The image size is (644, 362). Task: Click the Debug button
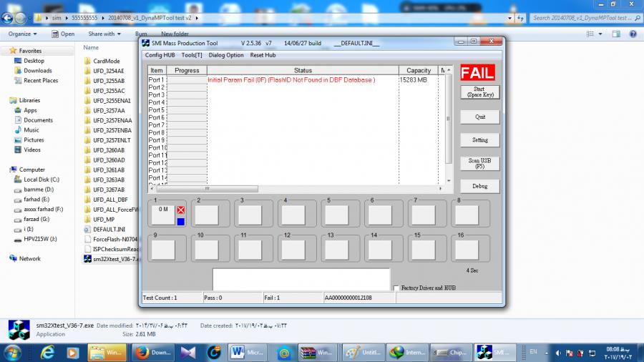point(479,186)
